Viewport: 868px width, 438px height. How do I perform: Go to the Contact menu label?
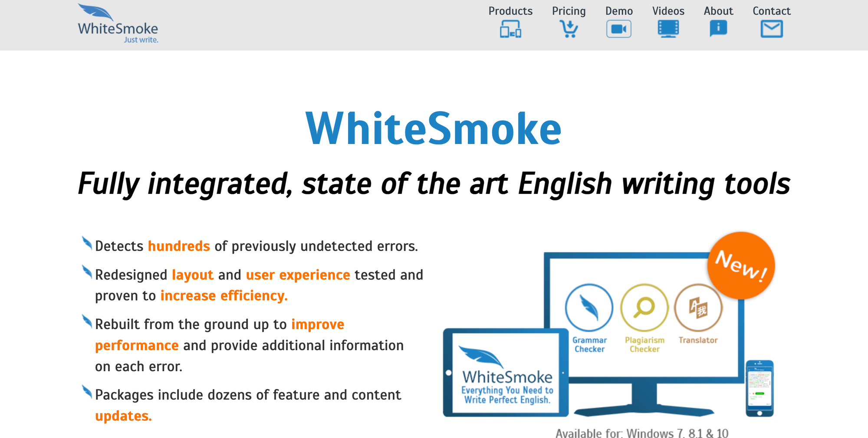[771, 11]
